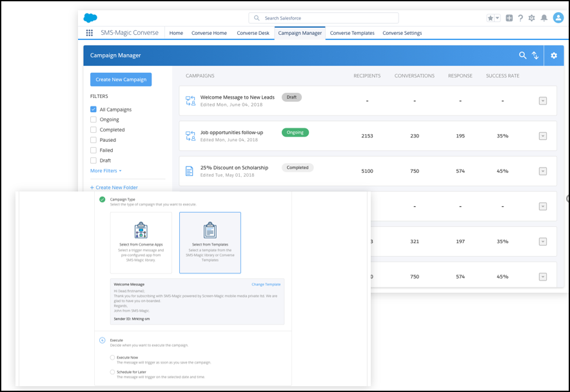Click the RESPONSE column header
The height and width of the screenshot is (392, 570).
coord(460,75)
